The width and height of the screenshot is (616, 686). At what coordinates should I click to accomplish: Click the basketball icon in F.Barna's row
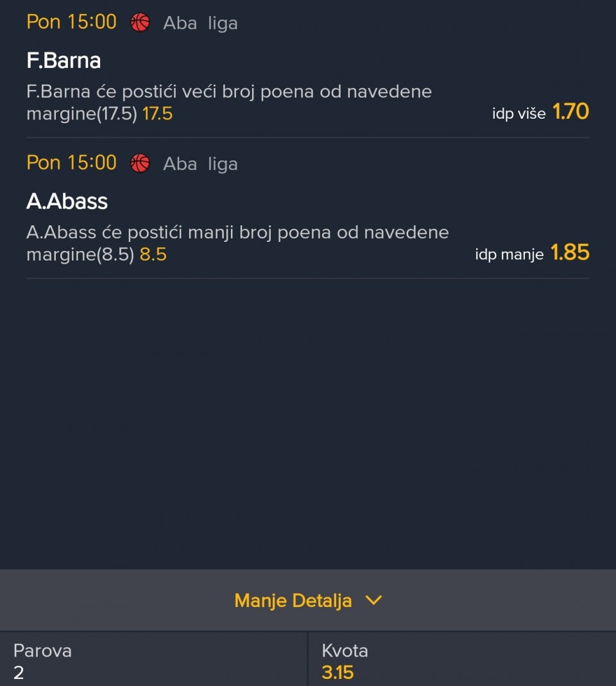coord(140,23)
